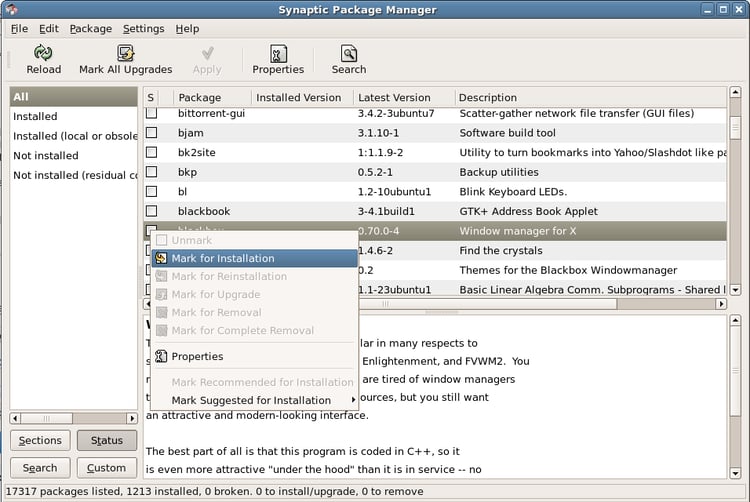Toggle status box for bk2site
The image size is (750, 502).
[x=151, y=152]
